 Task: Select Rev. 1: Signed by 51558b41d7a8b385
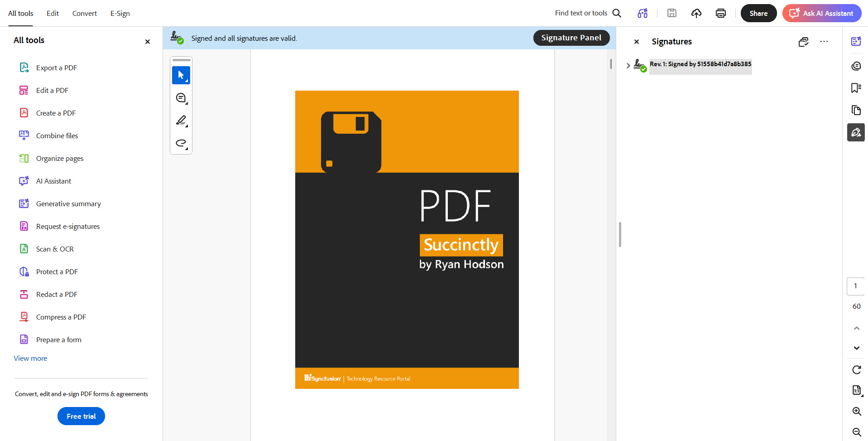[700, 64]
